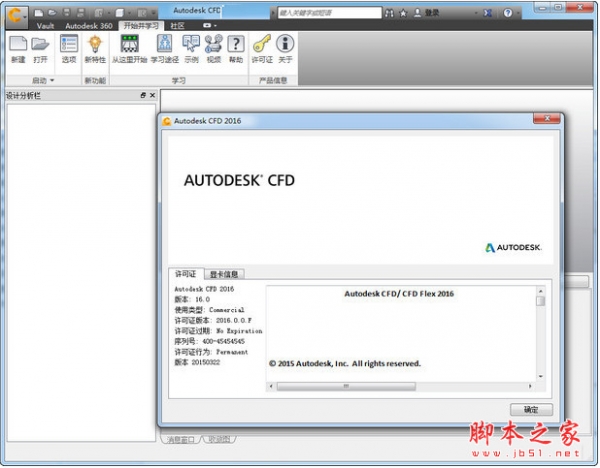Switch to the 显卡信息 tab in About dialog
This screenshot has width=600, height=468.
224,274
